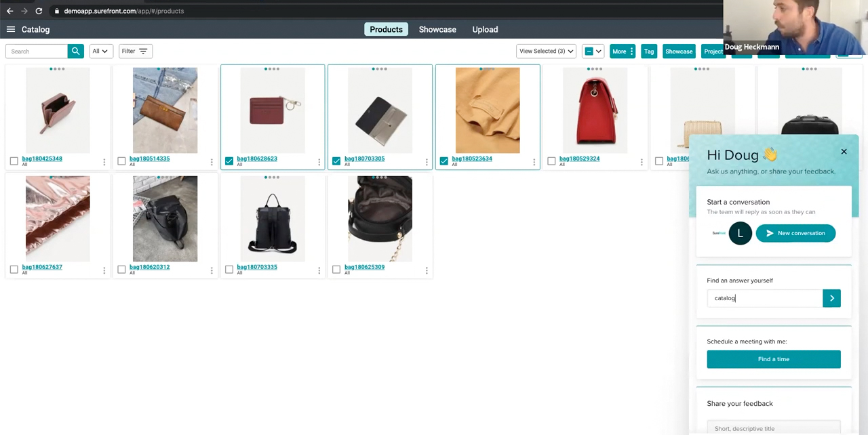
Task: Check the bag180529324 checkbox
Action: click(551, 161)
